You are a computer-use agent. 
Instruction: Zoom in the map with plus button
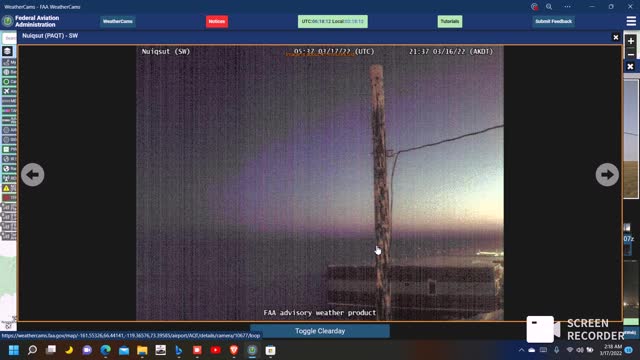631,41
